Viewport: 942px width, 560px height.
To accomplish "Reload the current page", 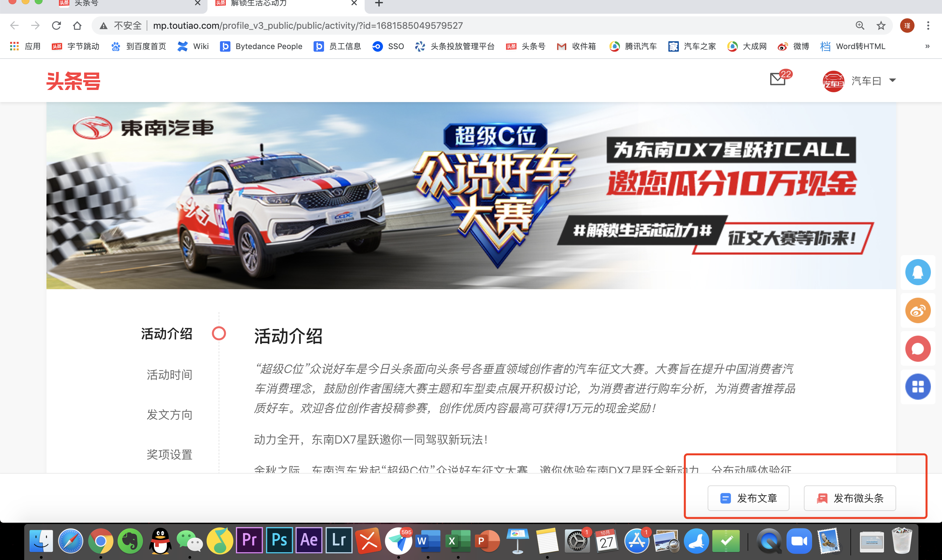I will click(x=56, y=26).
